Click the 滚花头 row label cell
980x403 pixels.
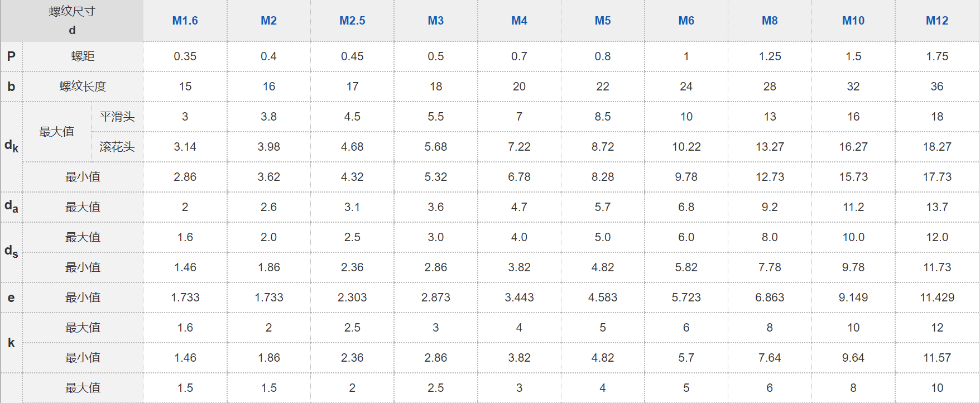coord(117,147)
